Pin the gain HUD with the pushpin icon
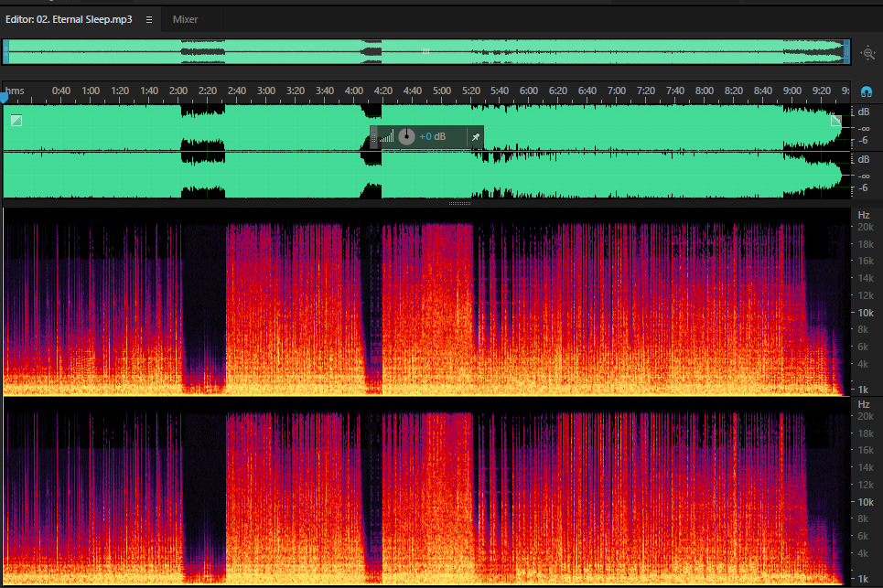This screenshot has width=883, height=588. [475, 137]
